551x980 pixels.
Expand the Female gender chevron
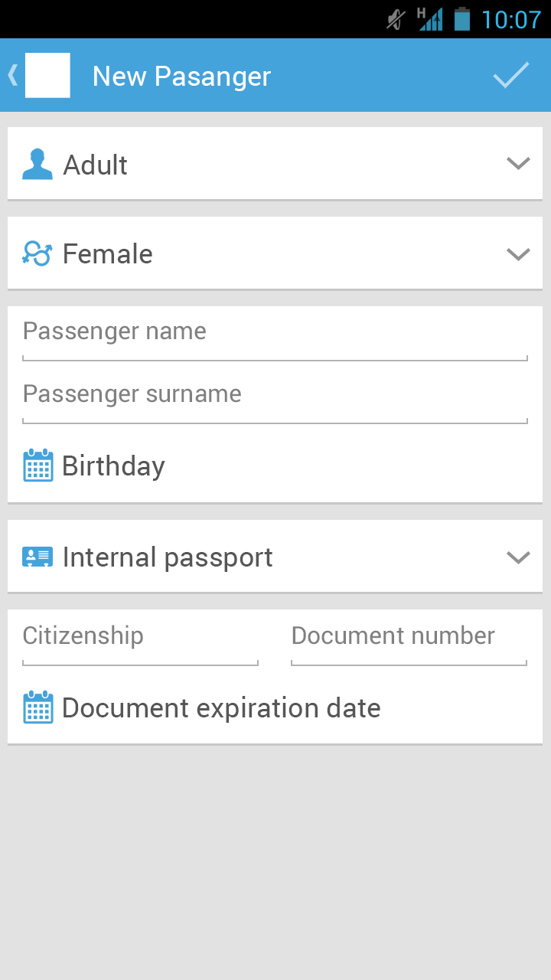pos(518,253)
